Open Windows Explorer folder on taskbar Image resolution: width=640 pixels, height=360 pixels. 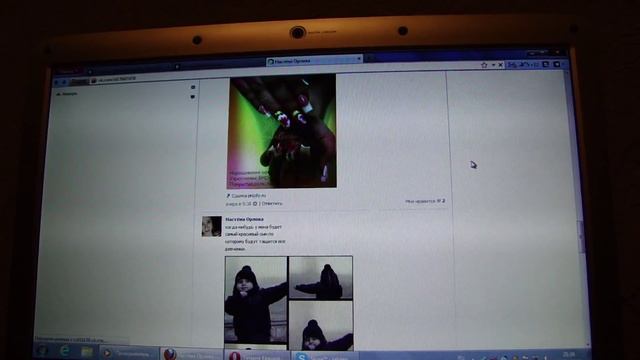(87, 351)
